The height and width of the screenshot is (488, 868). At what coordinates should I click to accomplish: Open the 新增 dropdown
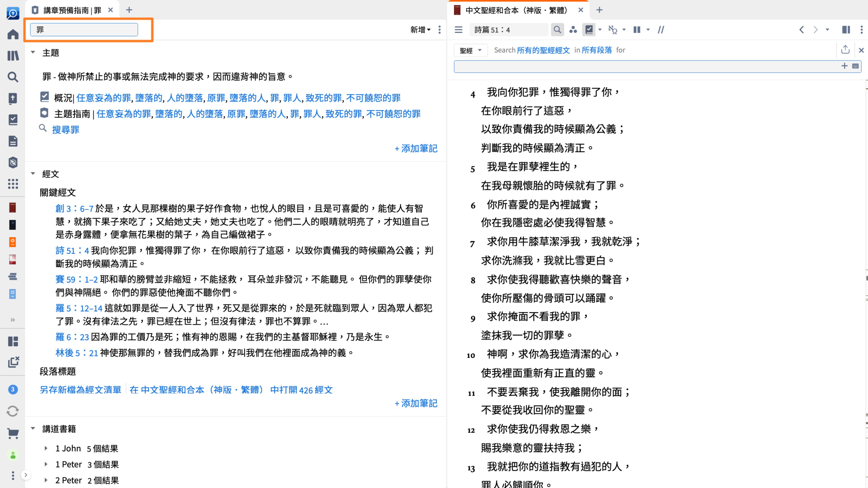(x=420, y=30)
